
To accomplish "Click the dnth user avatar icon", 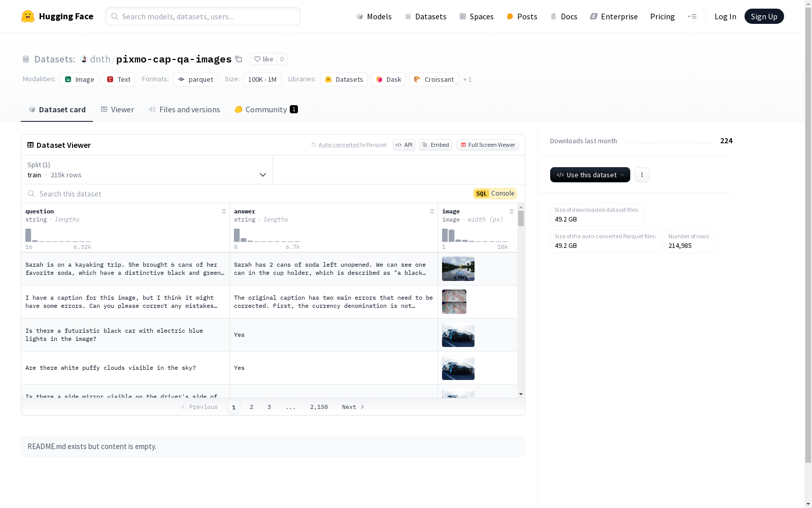I will coord(84,59).
